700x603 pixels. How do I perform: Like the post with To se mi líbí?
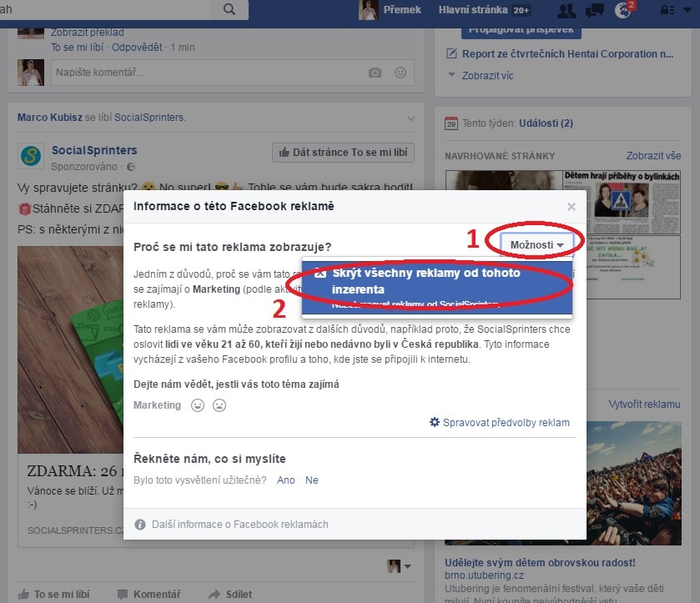(53, 595)
